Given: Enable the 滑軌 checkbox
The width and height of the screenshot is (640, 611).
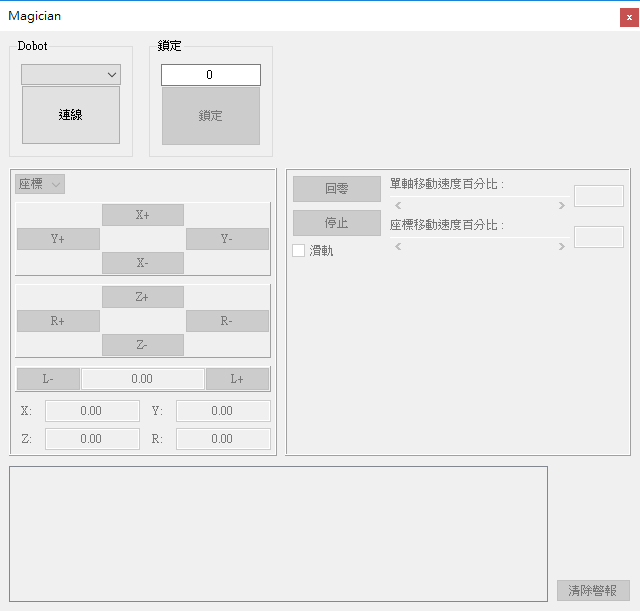Looking at the screenshot, I should point(298,251).
